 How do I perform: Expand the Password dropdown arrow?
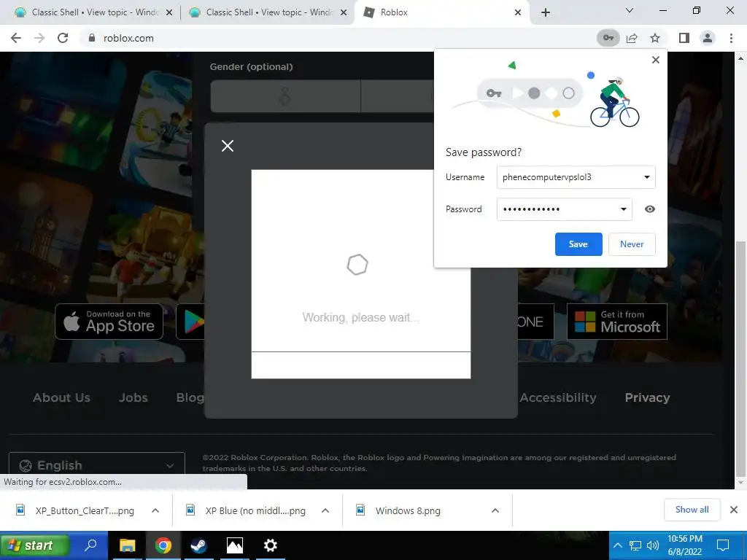(x=623, y=209)
